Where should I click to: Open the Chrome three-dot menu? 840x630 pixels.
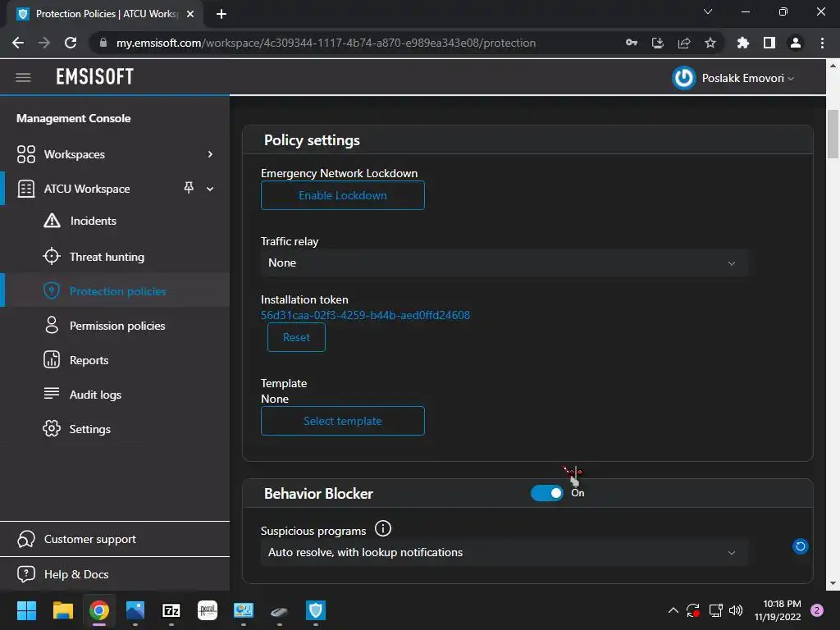822,43
